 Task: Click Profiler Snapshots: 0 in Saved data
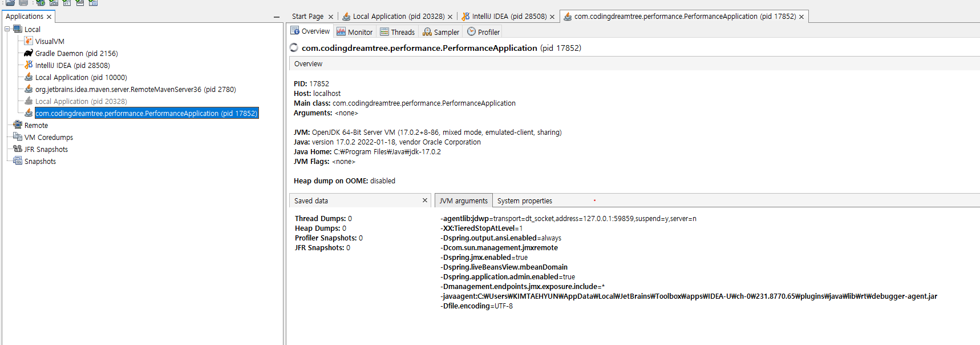(329, 238)
